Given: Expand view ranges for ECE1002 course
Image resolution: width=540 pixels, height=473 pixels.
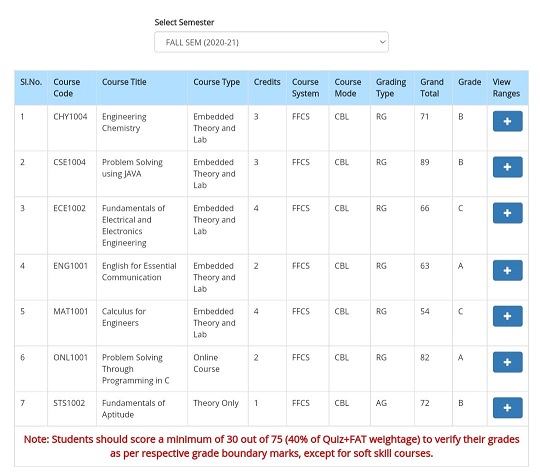Looking at the screenshot, I should pyautogui.click(x=507, y=213).
